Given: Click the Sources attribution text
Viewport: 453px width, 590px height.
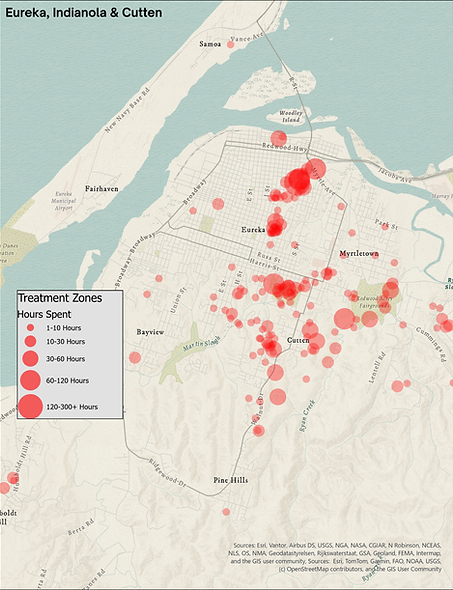Looking at the screenshot, I should point(336,557).
